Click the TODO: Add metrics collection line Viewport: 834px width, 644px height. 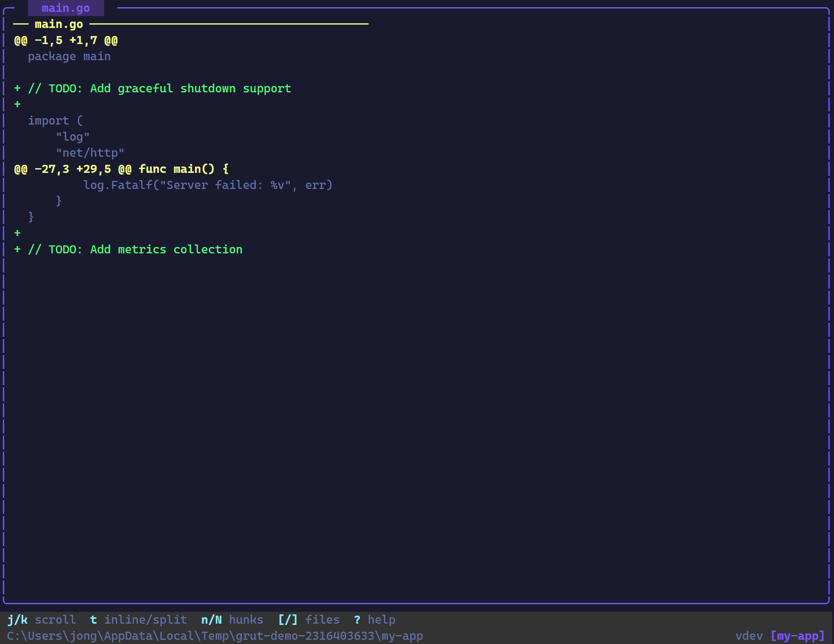(x=135, y=249)
